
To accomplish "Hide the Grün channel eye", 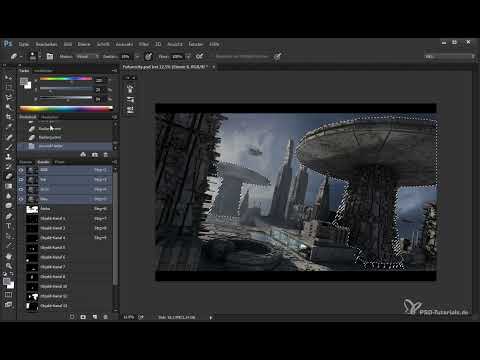I will pyautogui.click(x=21, y=189).
